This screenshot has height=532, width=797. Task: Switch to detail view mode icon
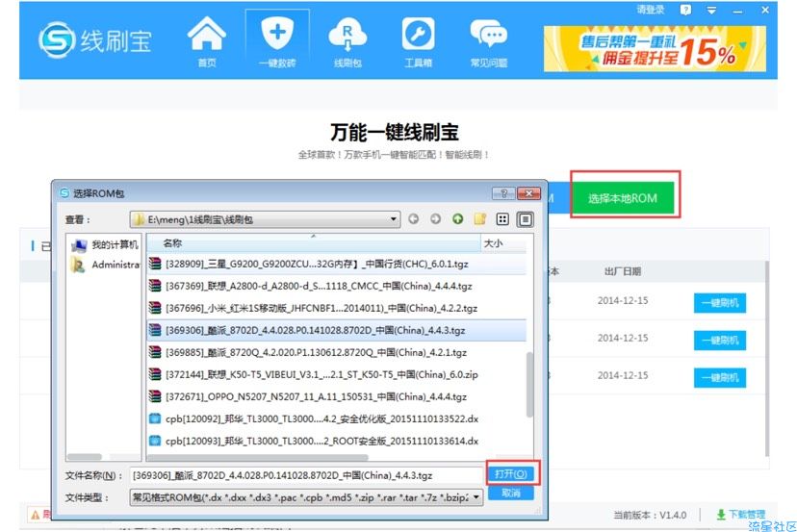click(525, 219)
